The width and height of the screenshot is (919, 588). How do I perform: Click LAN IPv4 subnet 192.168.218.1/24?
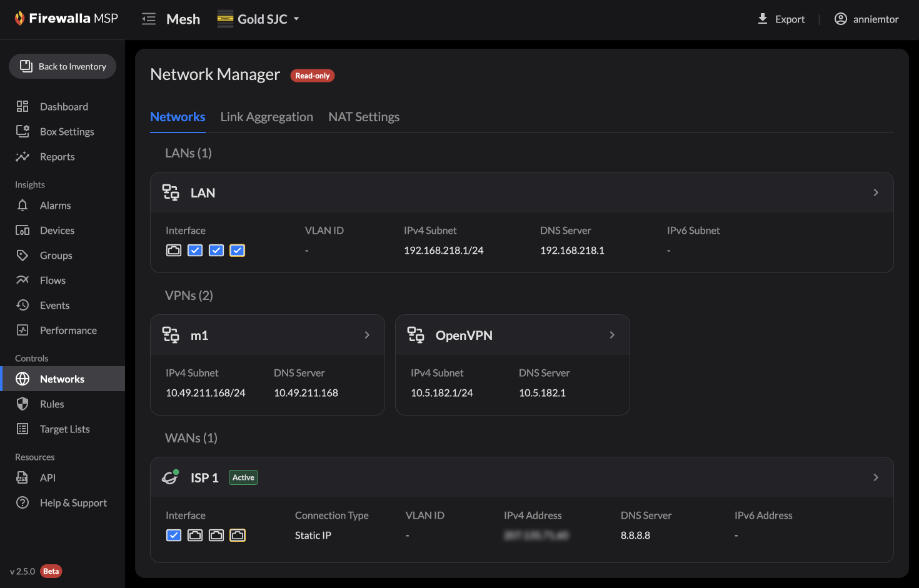[x=444, y=251]
